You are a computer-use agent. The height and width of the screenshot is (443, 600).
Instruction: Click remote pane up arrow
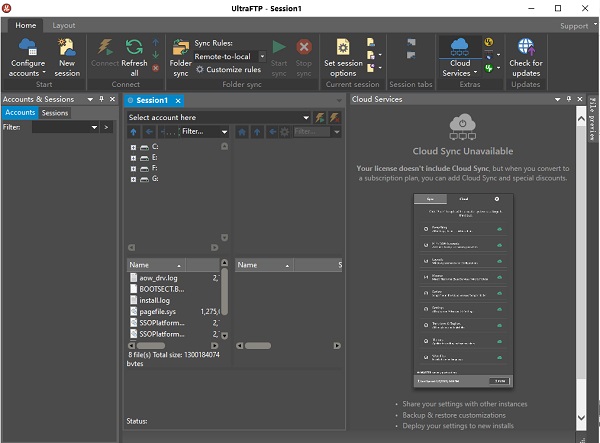pos(257,132)
